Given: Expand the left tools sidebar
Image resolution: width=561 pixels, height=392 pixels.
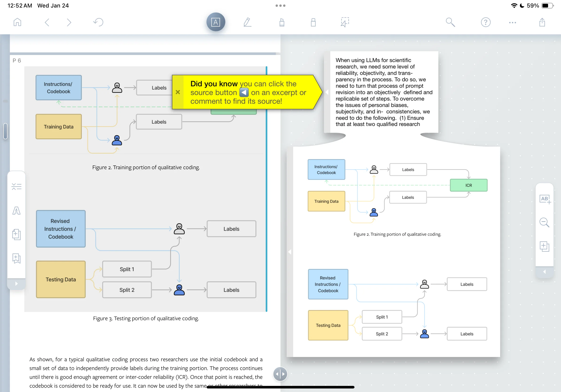Looking at the screenshot, I should click(16, 283).
